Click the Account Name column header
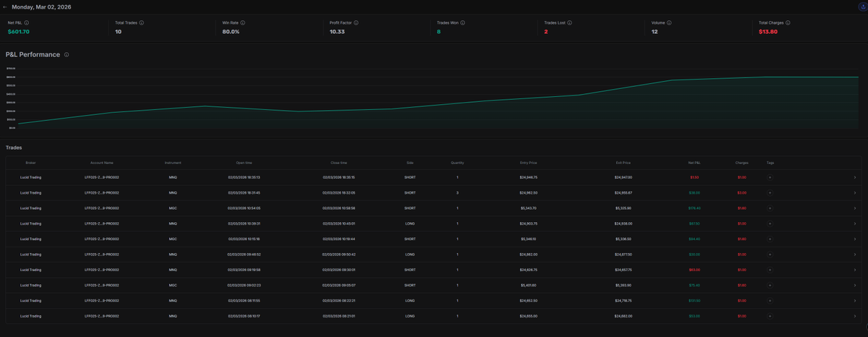The image size is (868, 337). tap(102, 163)
